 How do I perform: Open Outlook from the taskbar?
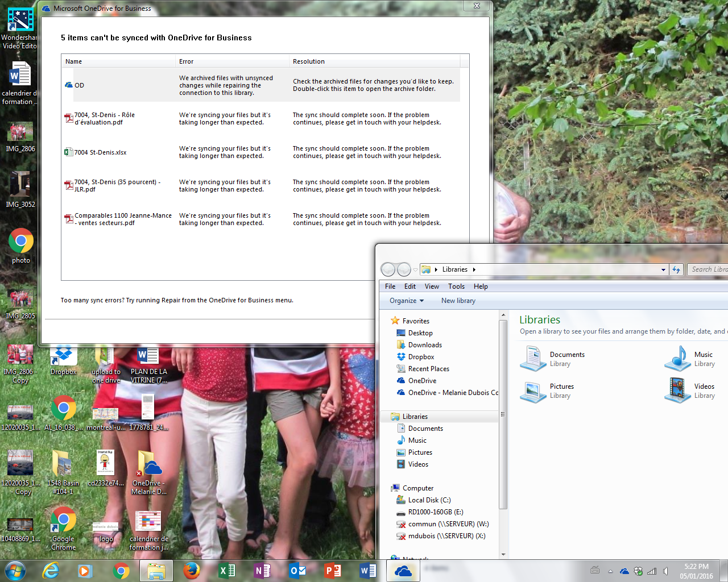[x=297, y=571]
